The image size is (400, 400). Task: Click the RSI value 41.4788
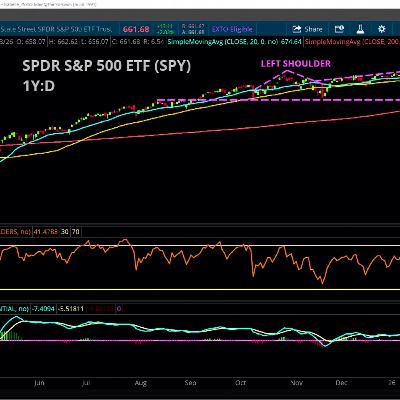coord(45,231)
